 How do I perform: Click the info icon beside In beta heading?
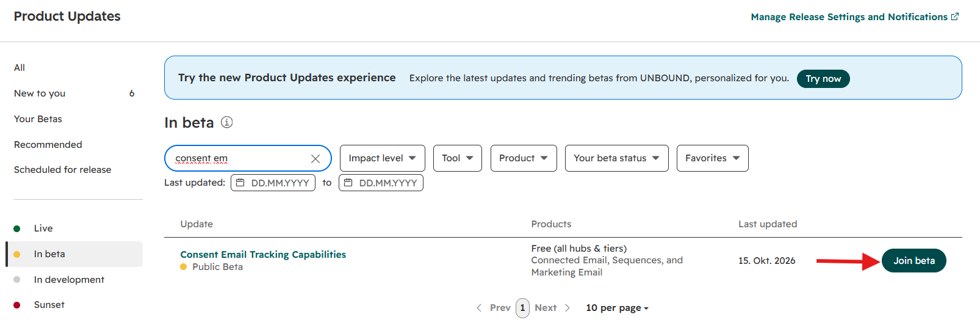[x=226, y=122]
